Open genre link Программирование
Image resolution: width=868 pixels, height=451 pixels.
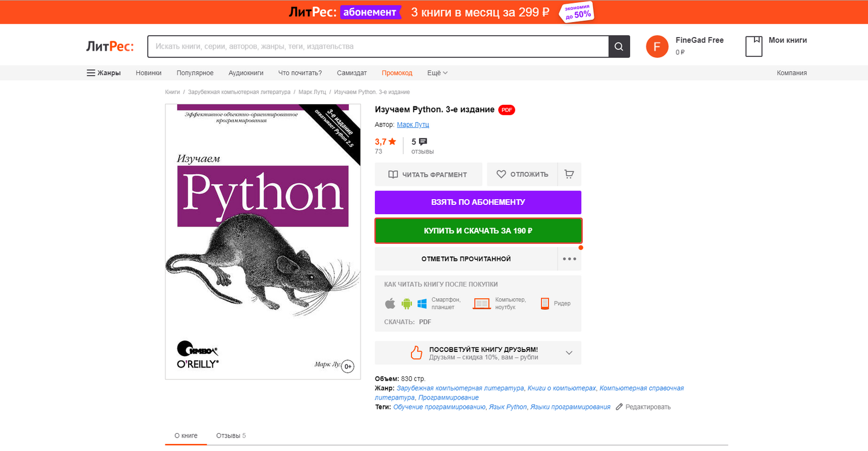pyautogui.click(x=449, y=398)
